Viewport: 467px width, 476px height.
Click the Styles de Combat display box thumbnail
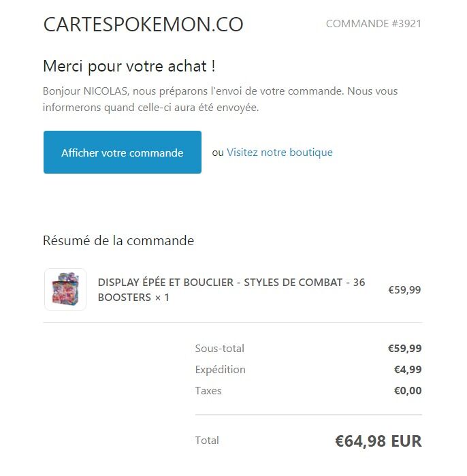[65, 289]
